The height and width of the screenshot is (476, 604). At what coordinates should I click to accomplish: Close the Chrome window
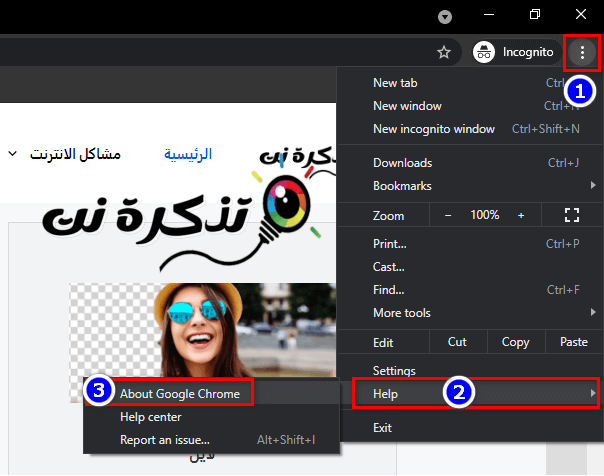[581, 15]
